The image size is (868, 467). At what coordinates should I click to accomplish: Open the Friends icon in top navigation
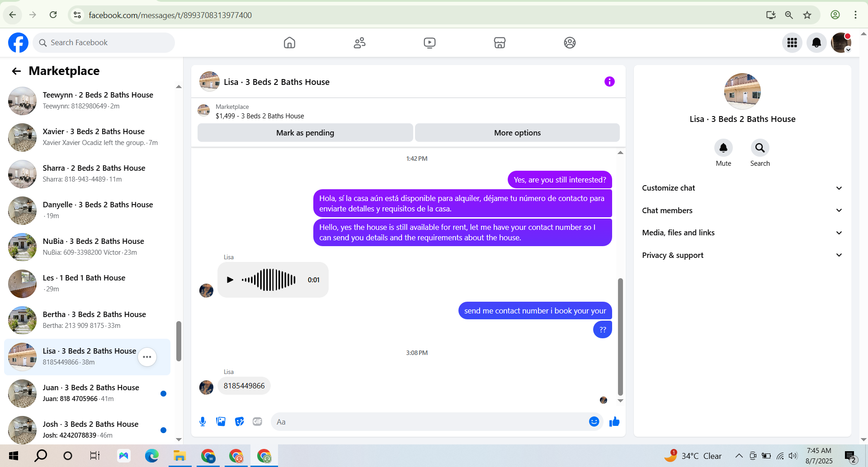(359, 42)
